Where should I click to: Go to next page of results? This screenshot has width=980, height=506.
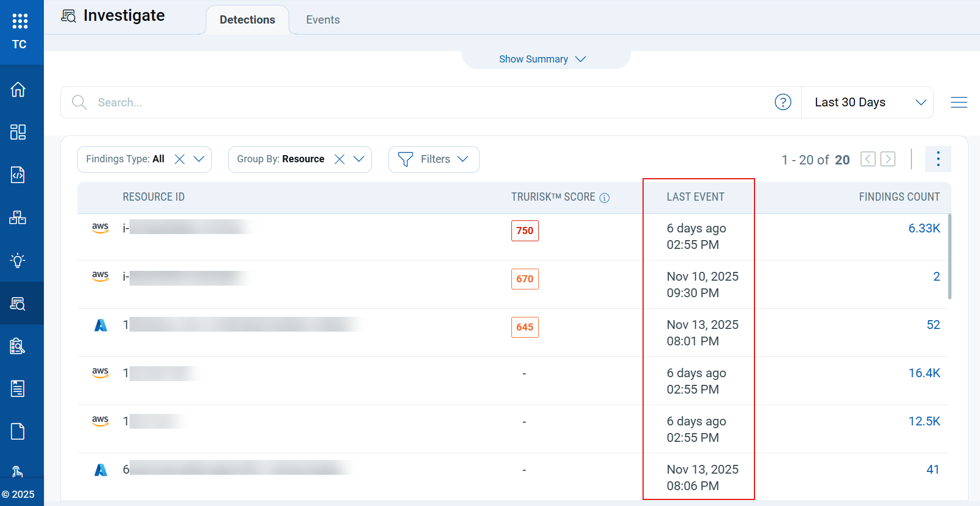pyautogui.click(x=888, y=159)
